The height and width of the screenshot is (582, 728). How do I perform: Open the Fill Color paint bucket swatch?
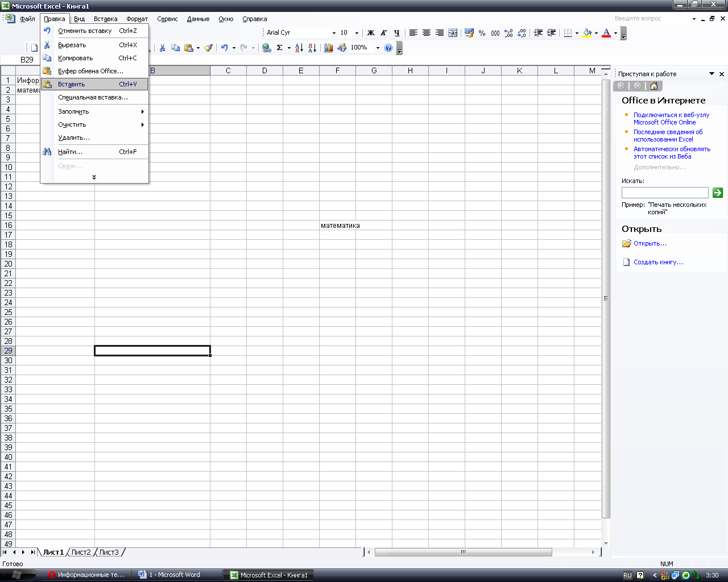point(587,33)
